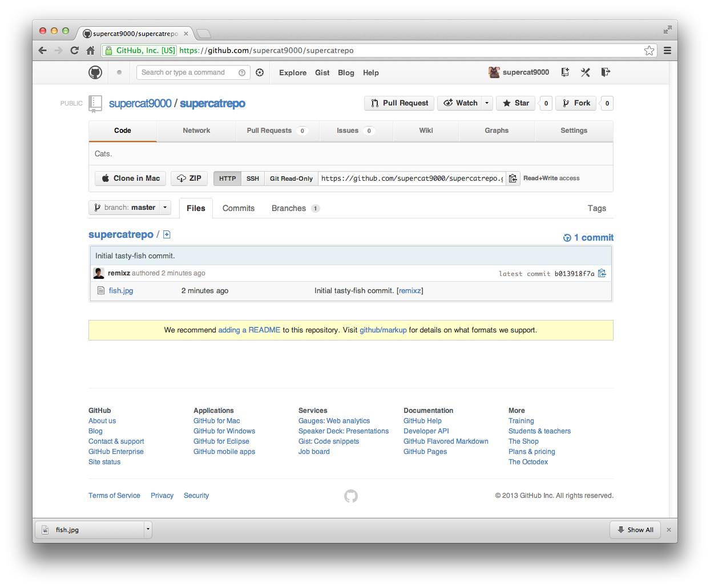Click Show All downloads button

(x=635, y=530)
